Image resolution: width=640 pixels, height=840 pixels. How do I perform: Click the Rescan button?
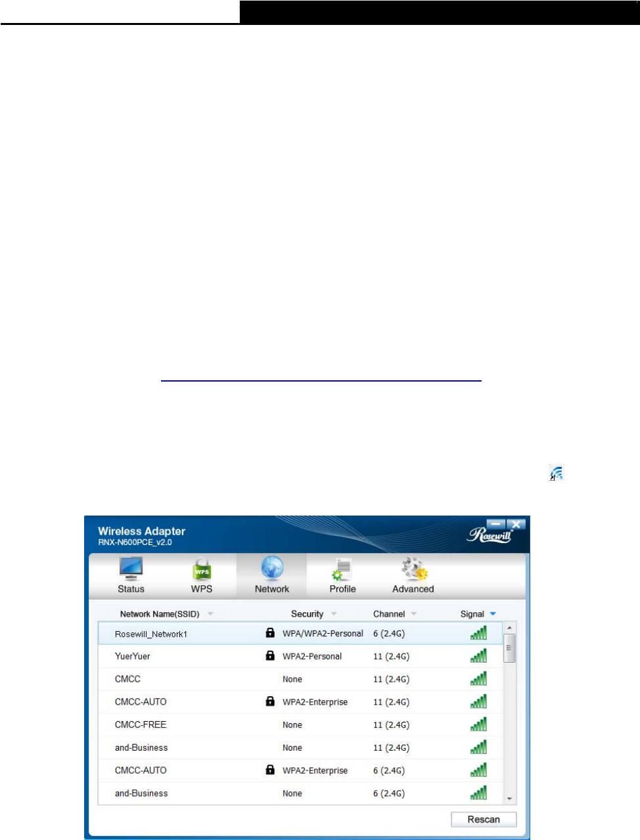click(x=484, y=820)
